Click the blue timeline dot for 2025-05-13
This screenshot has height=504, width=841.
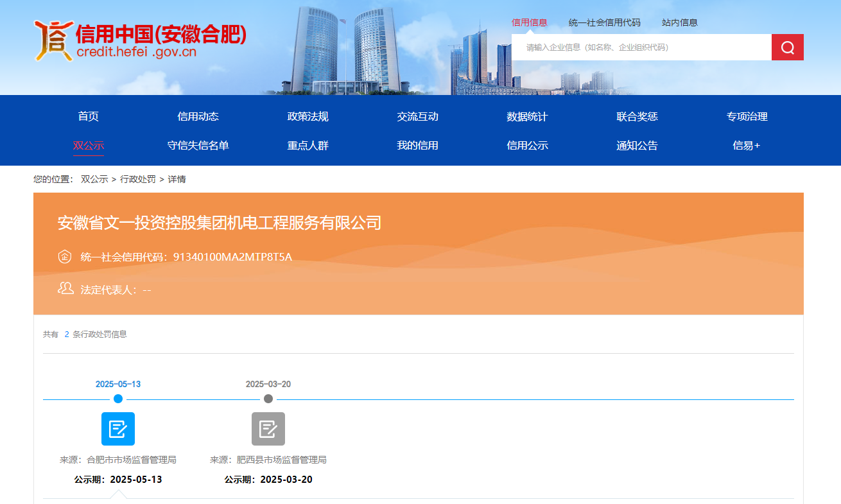[x=118, y=399]
